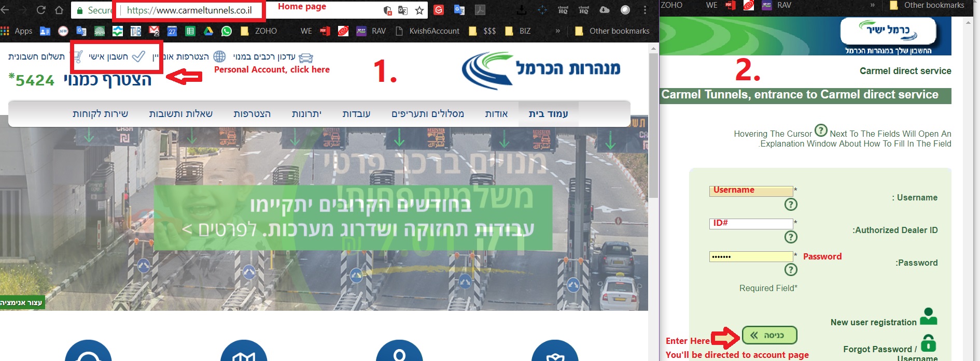This screenshot has height=361, width=980.
Task: Click the help question mark under ID# field
Action: 791,237
